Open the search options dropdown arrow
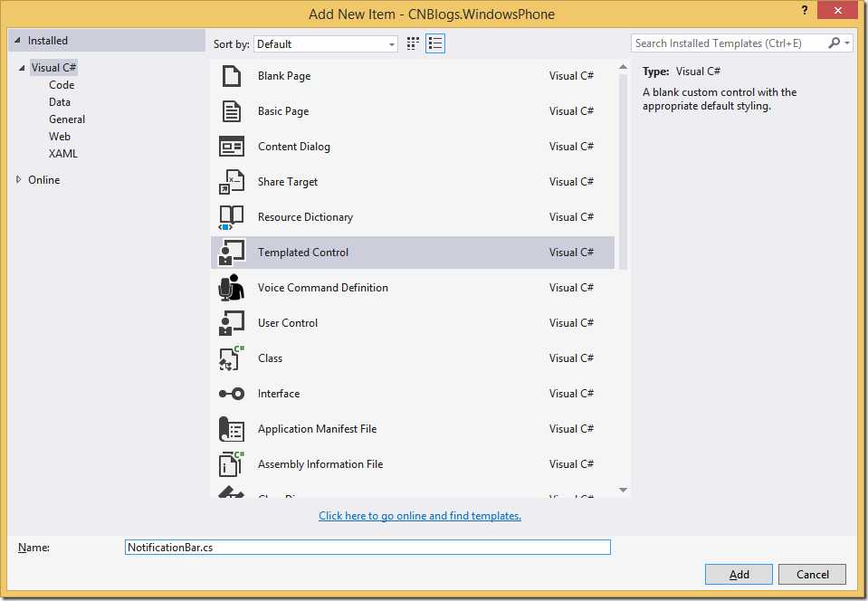This screenshot has height=601, width=868. 847,43
